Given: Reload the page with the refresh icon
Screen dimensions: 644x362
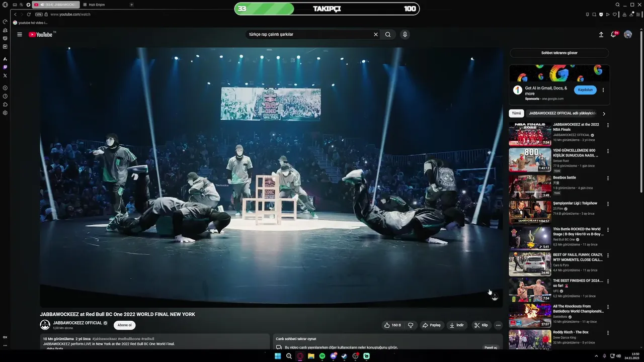Looking at the screenshot, I should [29, 14].
